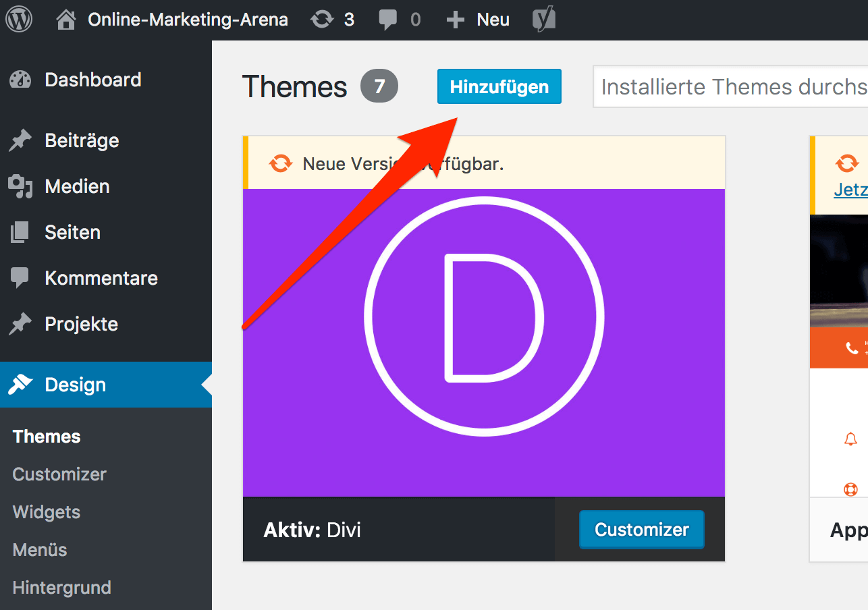This screenshot has height=610, width=868.
Task: Open the second theme's screenshot thumbnail
Action: 839,356
